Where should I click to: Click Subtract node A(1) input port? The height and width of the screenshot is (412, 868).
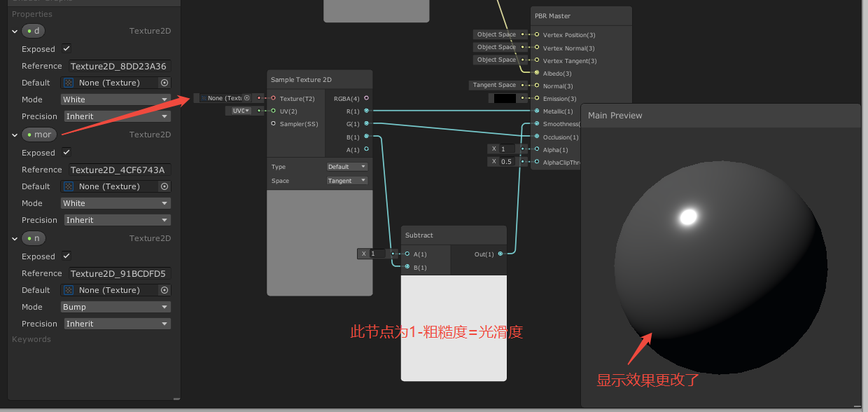407,254
